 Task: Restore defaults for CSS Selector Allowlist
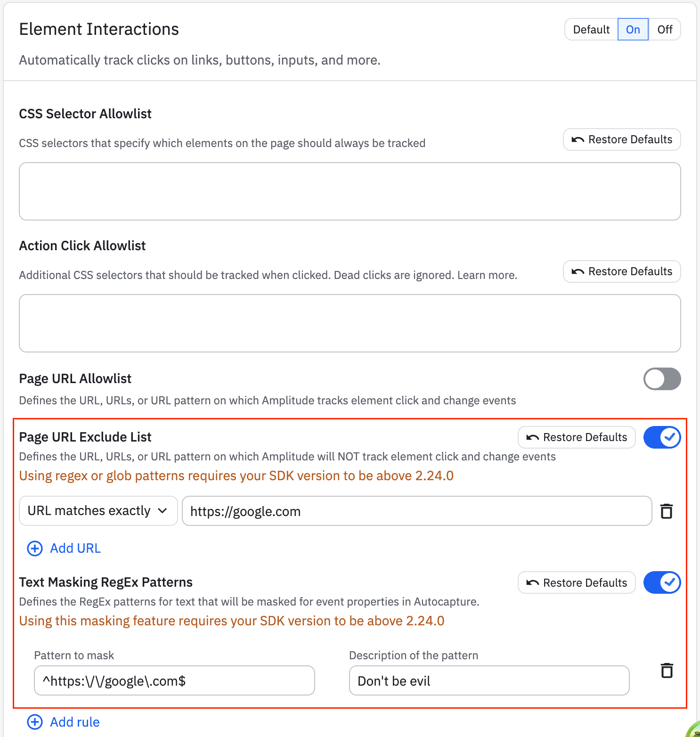point(622,139)
